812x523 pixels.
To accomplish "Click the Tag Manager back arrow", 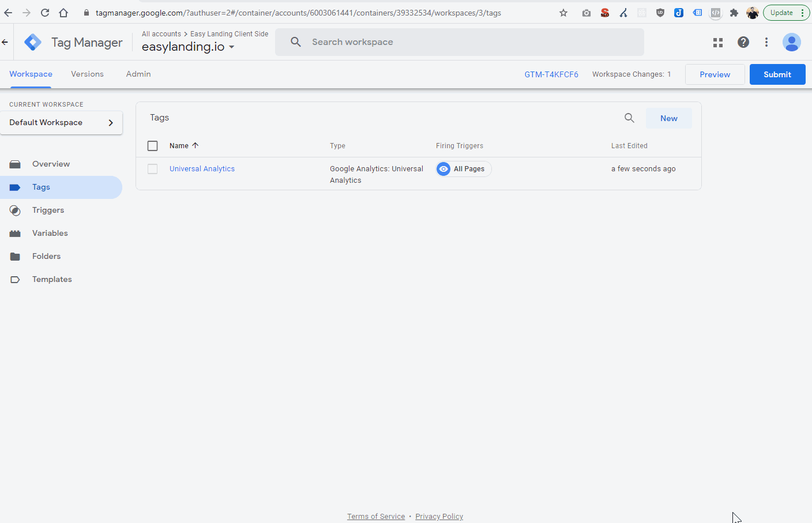I will tap(5, 42).
